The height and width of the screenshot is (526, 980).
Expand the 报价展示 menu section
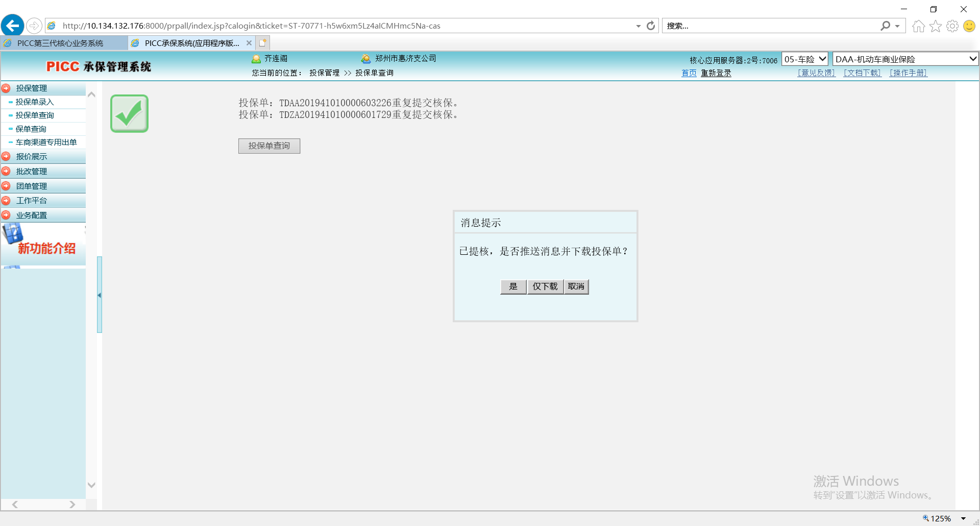(x=31, y=157)
